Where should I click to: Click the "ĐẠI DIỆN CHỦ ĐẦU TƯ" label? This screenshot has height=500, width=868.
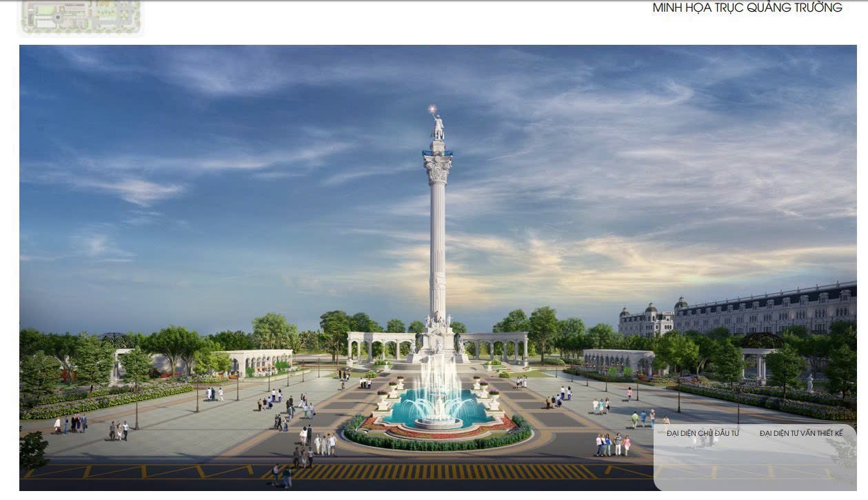coord(703,433)
